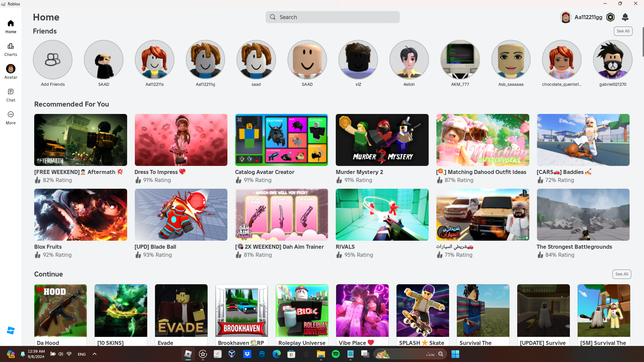Click the Roblox Studio icon in sidebar

click(x=11, y=330)
